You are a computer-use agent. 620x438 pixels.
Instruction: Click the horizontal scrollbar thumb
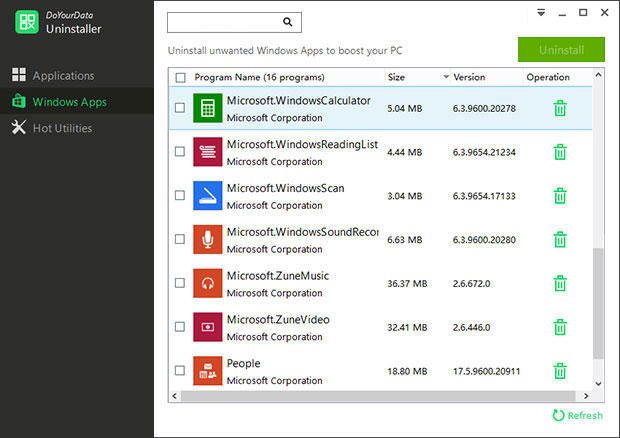[378, 396]
